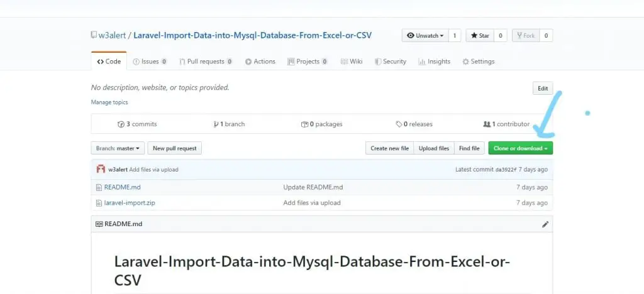644x294 pixels.
Task: Click the contributors people icon
Action: point(487,124)
